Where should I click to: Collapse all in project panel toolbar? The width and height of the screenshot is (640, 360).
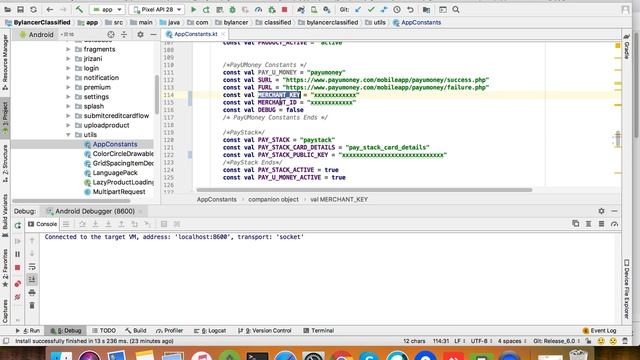coord(124,35)
